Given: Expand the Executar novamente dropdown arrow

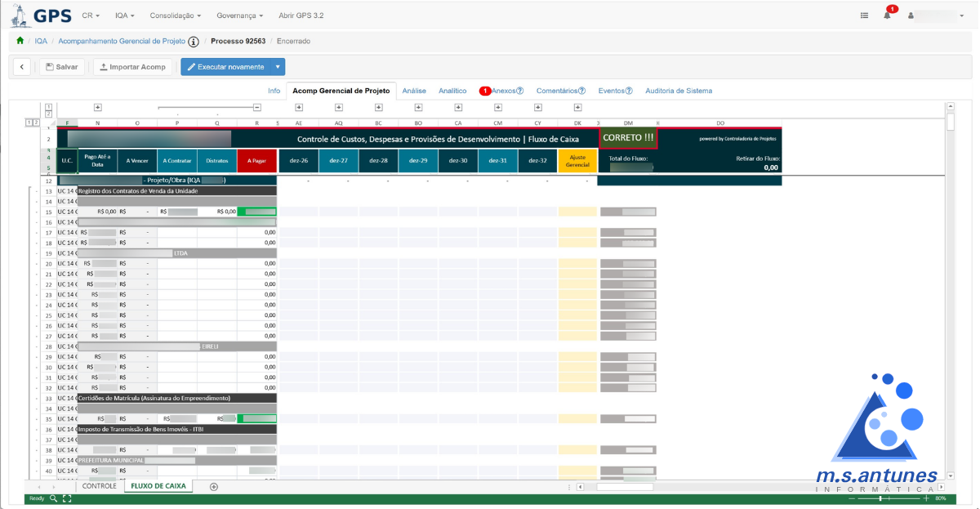Looking at the screenshot, I should click(x=276, y=67).
